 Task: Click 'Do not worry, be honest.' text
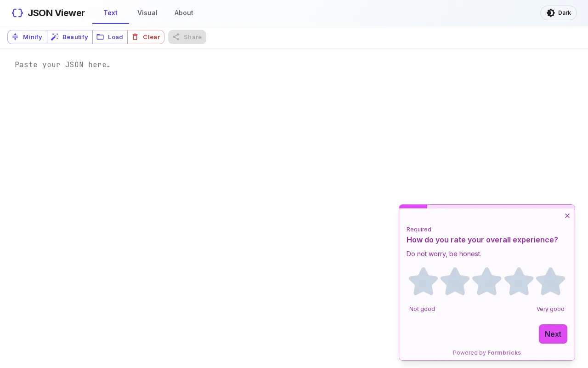(444, 254)
